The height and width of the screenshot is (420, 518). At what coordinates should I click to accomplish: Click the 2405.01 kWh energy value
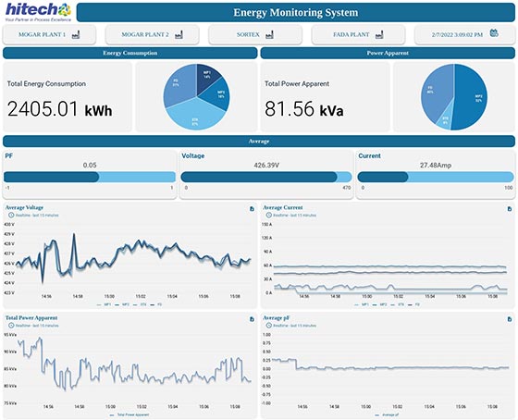(x=60, y=109)
